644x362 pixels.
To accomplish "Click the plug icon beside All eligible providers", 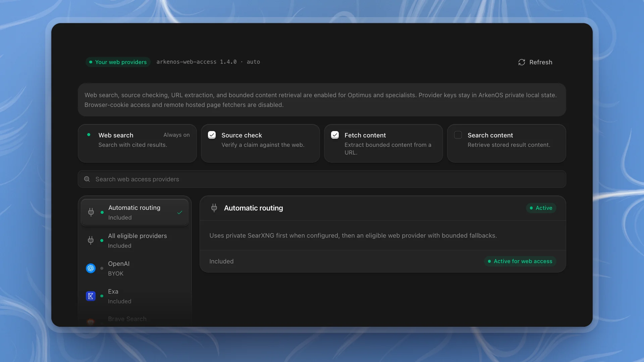I will click(91, 240).
